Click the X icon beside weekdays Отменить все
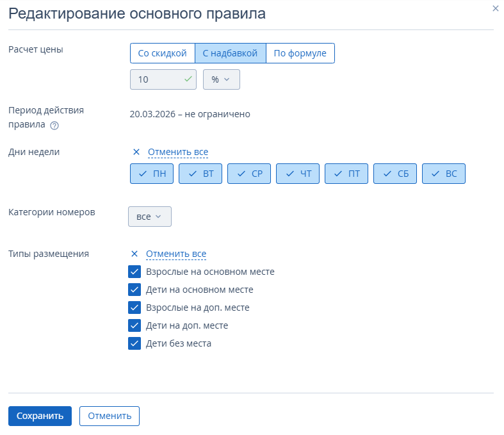 click(136, 152)
